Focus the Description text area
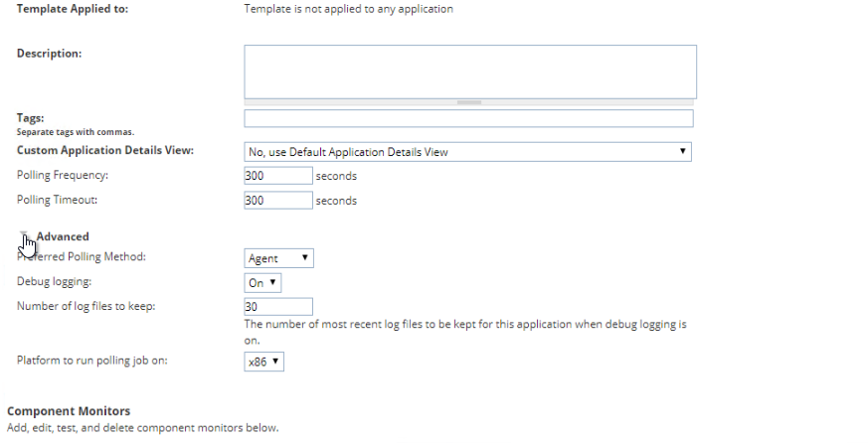The width and height of the screenshot is (868, 443). (x=470, y=72)
